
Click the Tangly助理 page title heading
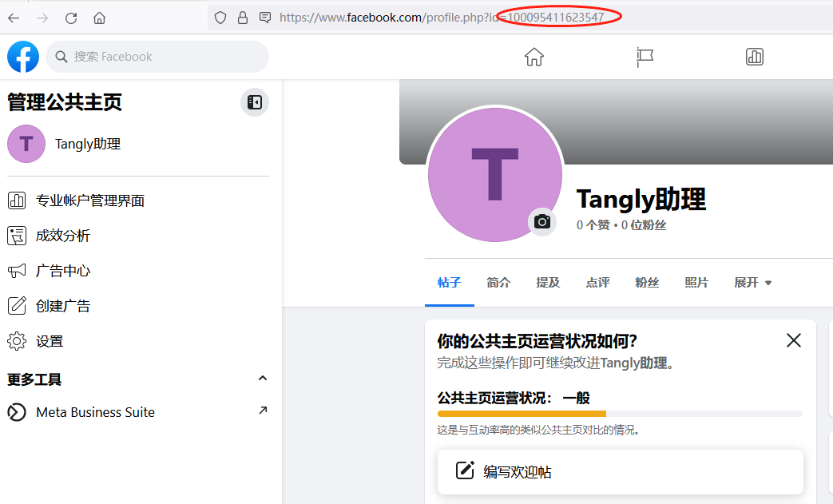click(641, 199)
